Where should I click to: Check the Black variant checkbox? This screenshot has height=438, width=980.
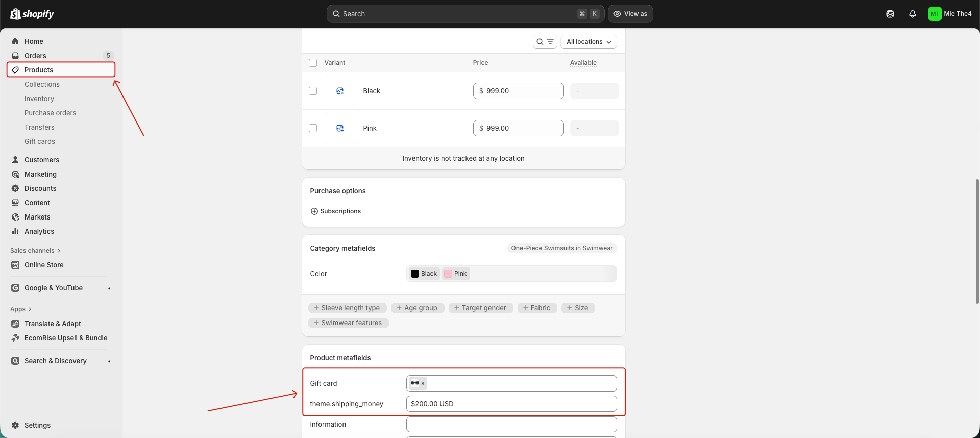tap(313, 91)
